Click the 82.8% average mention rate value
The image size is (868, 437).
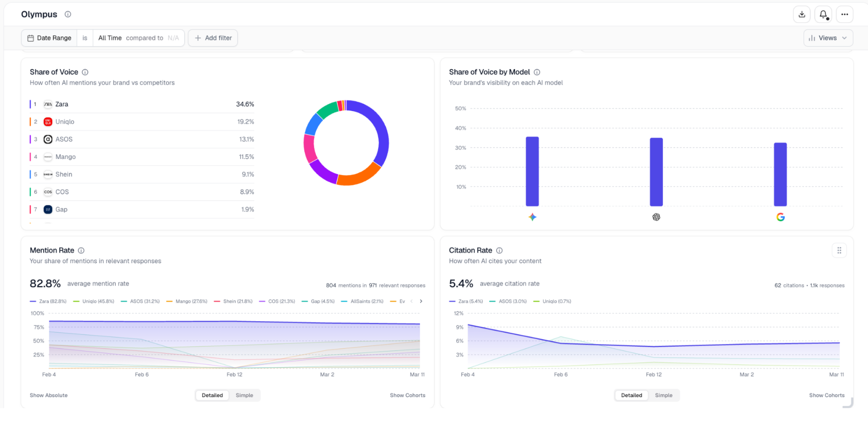[x=45, y=284]
